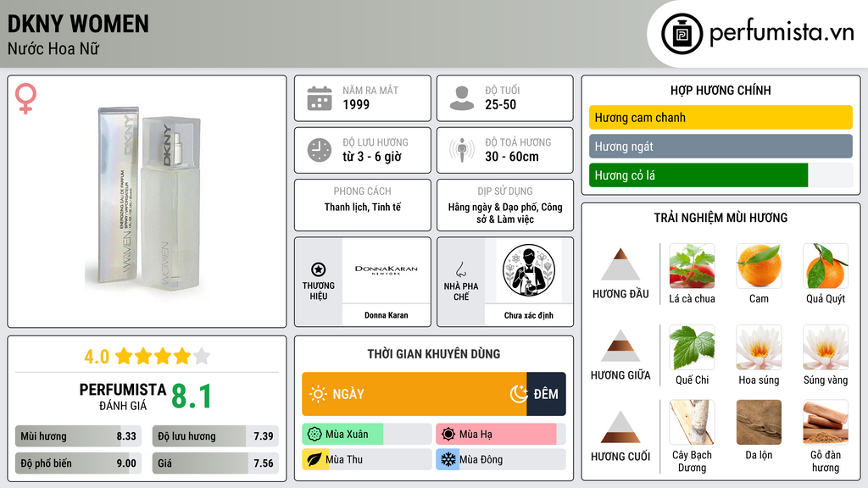Click the Thời gian khuyên dùng heading

coord(434,354)
